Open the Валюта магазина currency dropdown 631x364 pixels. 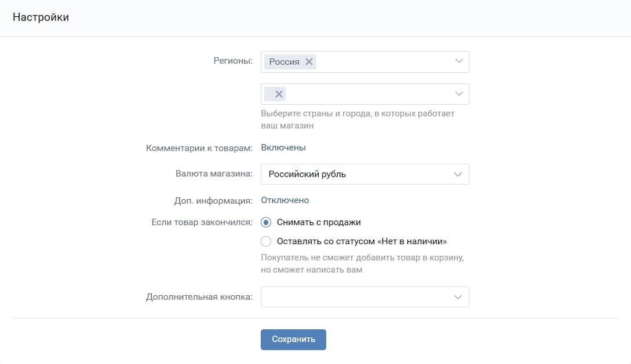click(364, 174)
